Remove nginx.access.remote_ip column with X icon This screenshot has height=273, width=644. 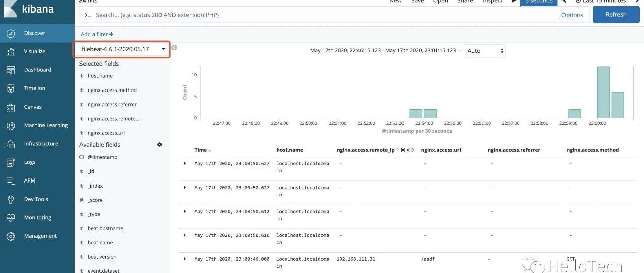click(403, 150)
